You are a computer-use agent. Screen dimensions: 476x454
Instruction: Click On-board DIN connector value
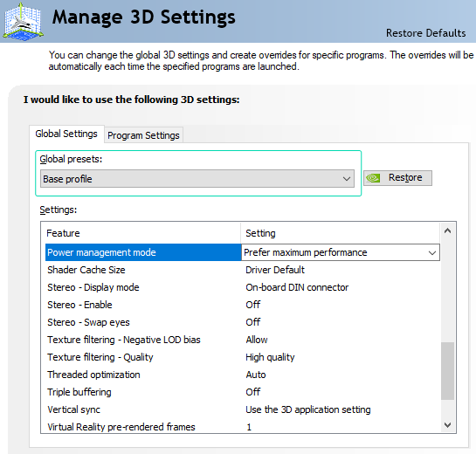point(297,287)
